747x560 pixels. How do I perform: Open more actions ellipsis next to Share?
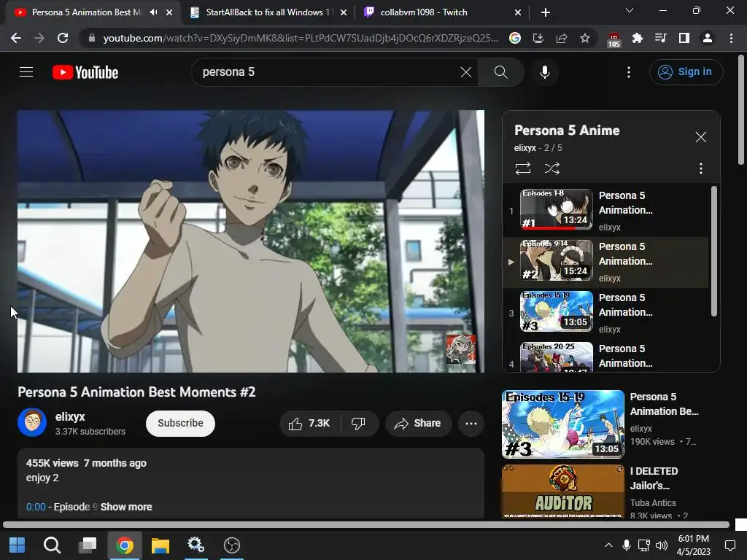tap(471, 423)
